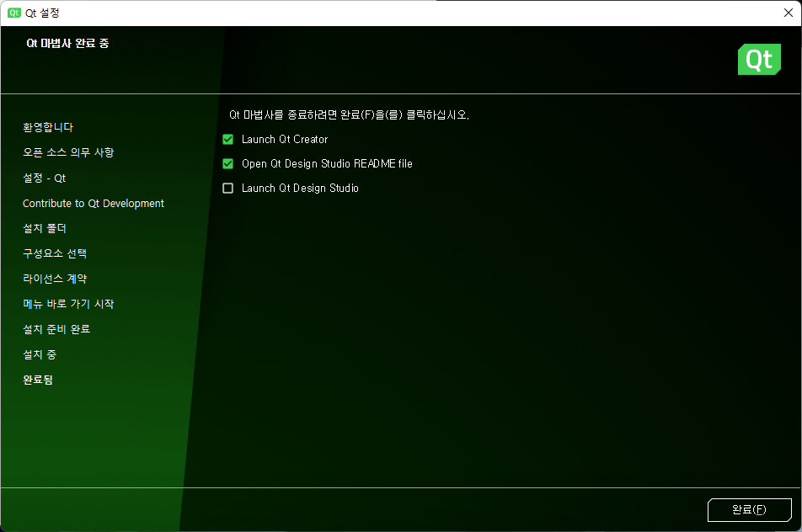Screen dimensions: 802x532
Task: Select the 설치 준비 완료 step
Action: pyautogui.click(x=56, y=329)
